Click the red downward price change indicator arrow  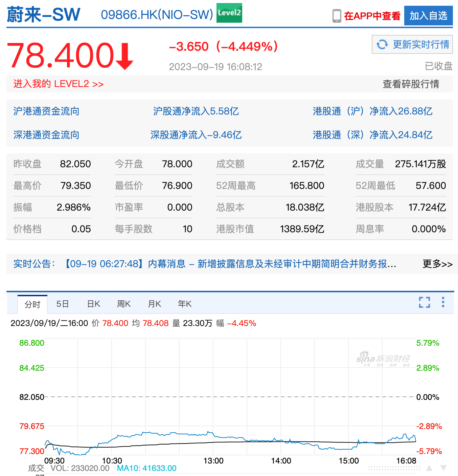click(x=124, y=55)
